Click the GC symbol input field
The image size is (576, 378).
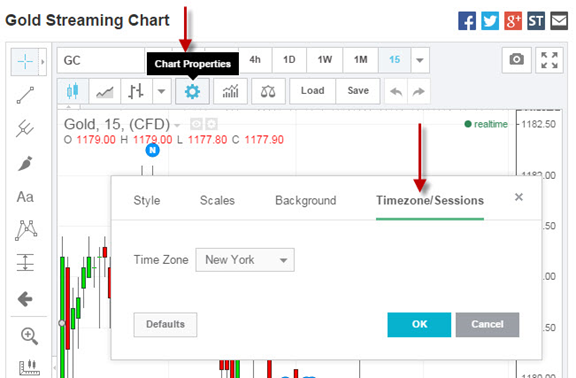click(101, 60)
